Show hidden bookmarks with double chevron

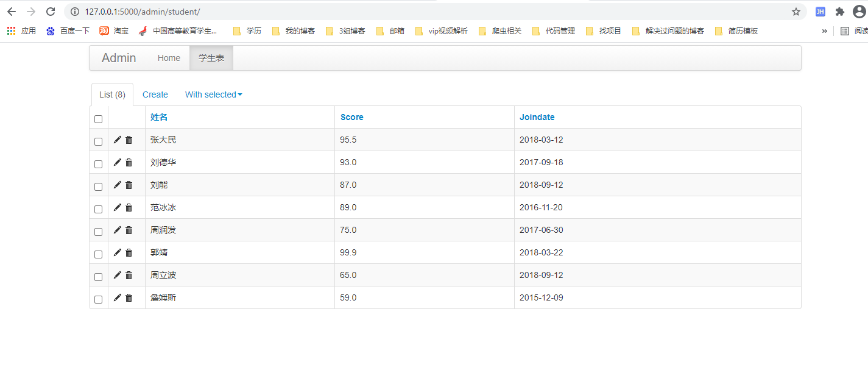(x=825, y=30)
